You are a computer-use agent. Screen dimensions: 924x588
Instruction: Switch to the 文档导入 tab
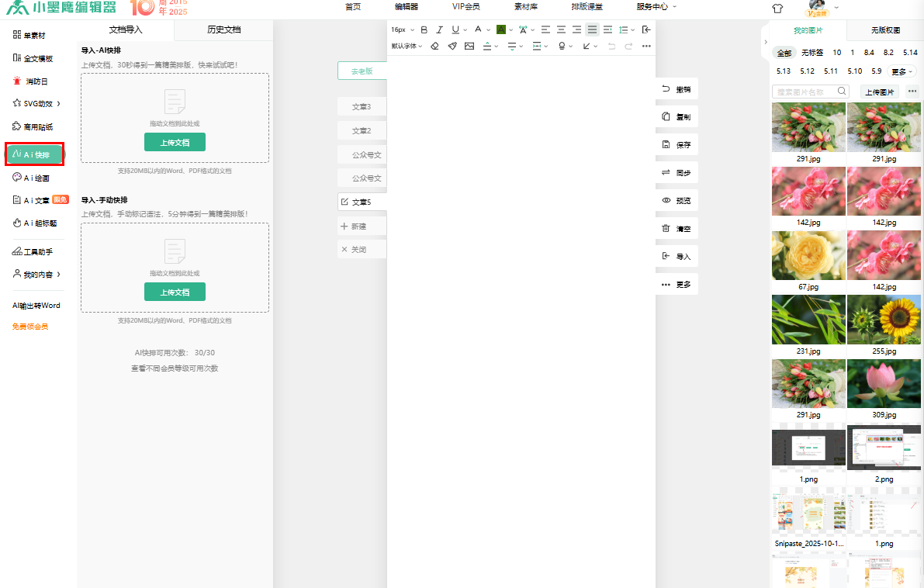click(126, 29)
